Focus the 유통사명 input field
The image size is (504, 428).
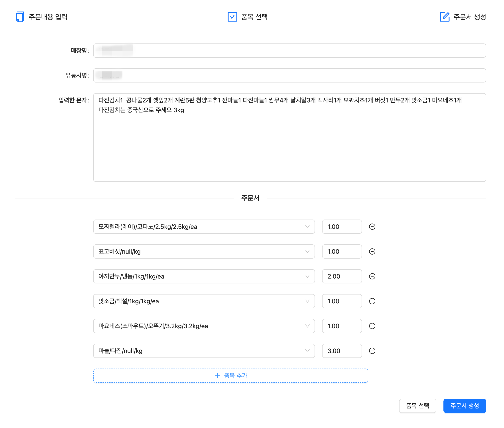[289, 75]
